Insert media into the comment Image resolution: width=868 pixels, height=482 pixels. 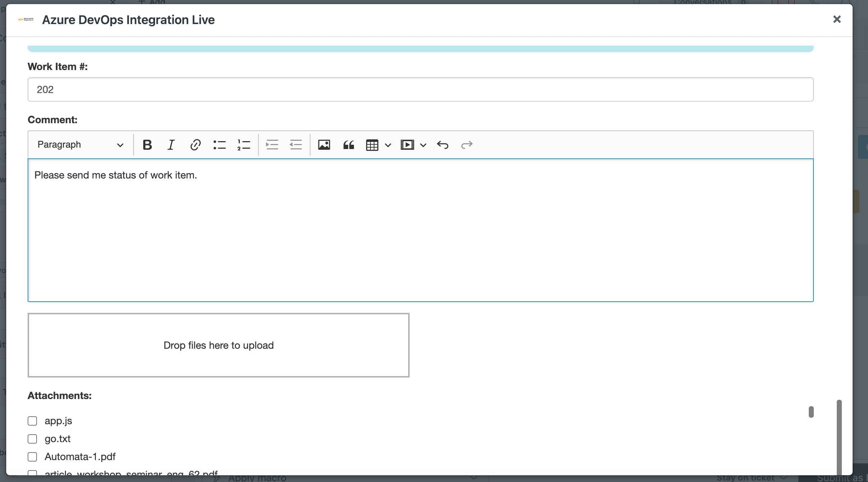407,145
